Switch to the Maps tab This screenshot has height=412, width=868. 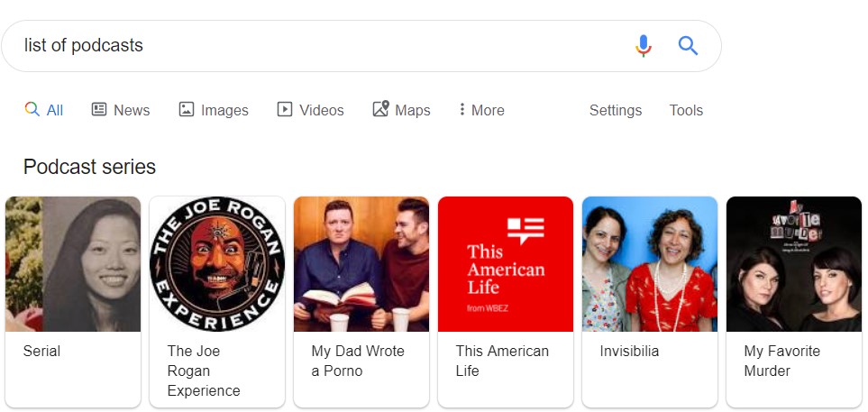(401, 110)
